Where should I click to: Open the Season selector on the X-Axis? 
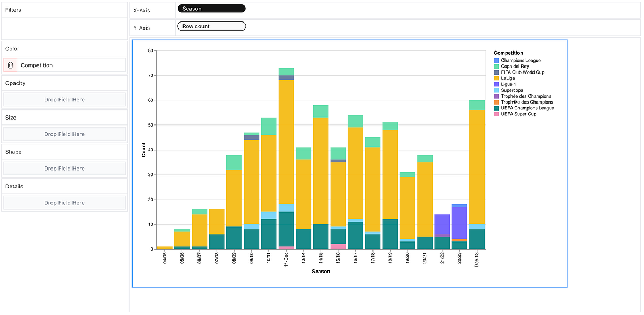click(x=211, y=8)
